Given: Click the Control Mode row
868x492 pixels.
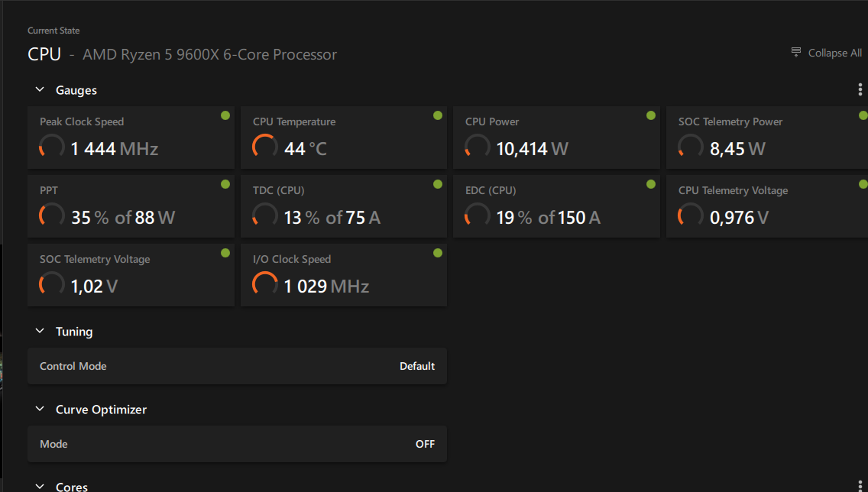Looking at the screenshot, I should (x=237, y=366).
